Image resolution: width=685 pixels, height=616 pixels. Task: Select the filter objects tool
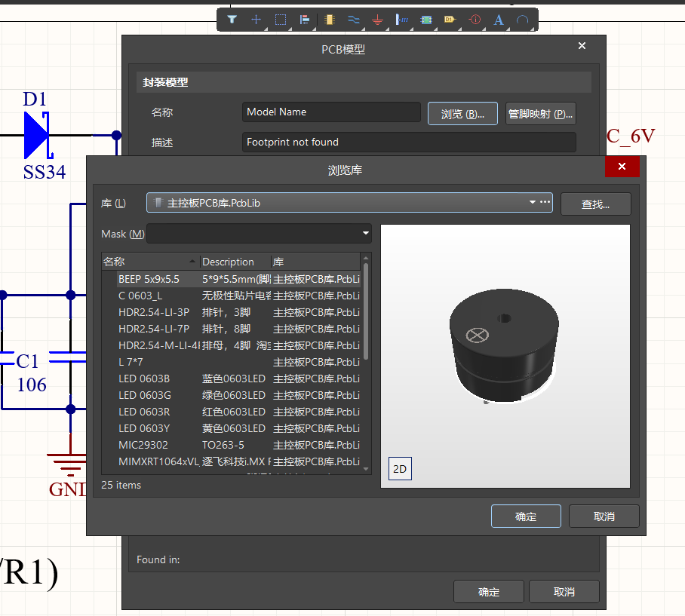click(x=232, y=20)
